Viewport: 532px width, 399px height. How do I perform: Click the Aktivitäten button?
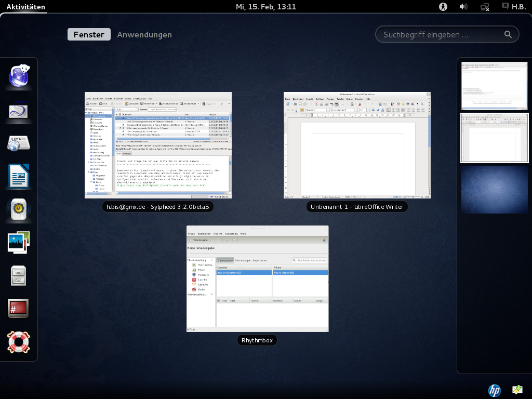pos(25,7)
